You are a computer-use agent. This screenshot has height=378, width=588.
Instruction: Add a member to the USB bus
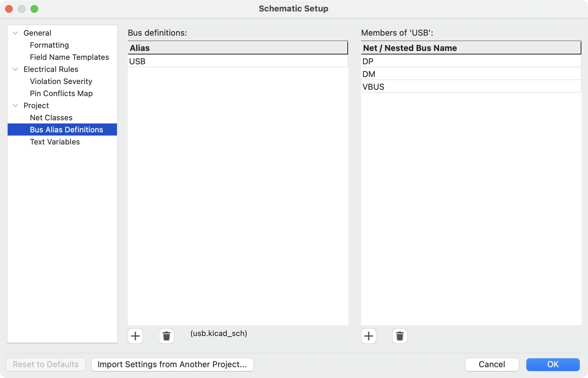[369, 336]
